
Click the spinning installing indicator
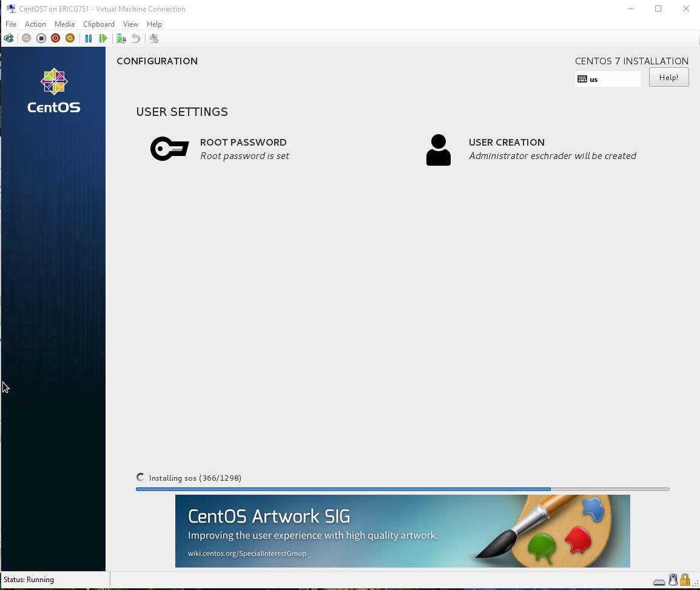coord(140,478)
